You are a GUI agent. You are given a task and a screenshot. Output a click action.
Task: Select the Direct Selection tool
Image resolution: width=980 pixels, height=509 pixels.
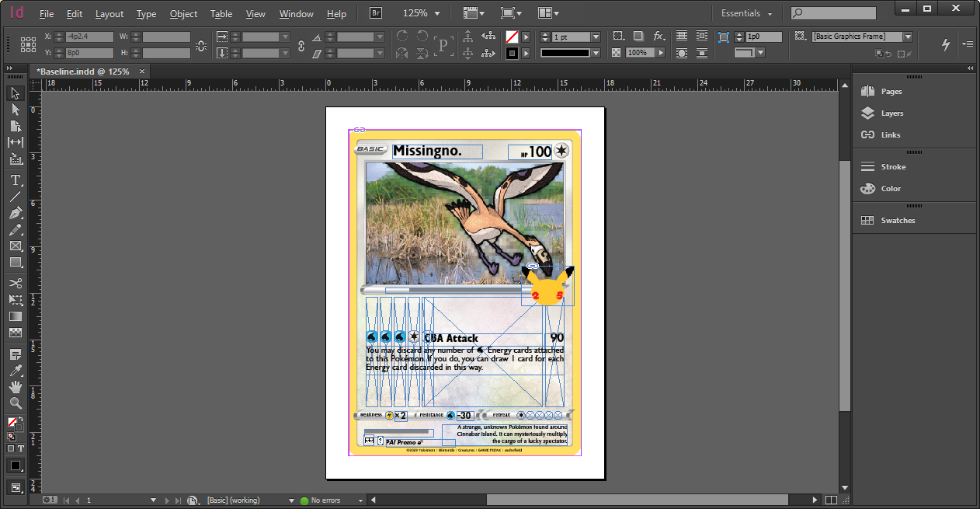16,110
